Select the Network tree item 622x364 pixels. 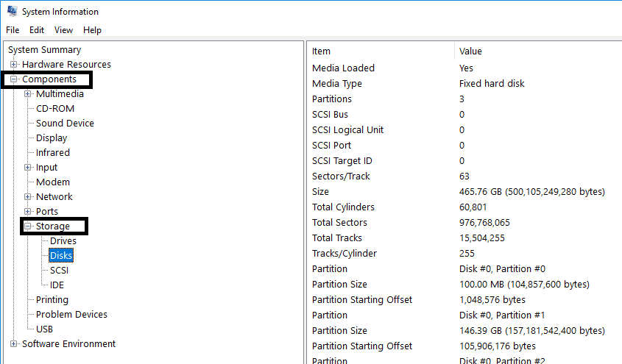click(x=54, y=196)
